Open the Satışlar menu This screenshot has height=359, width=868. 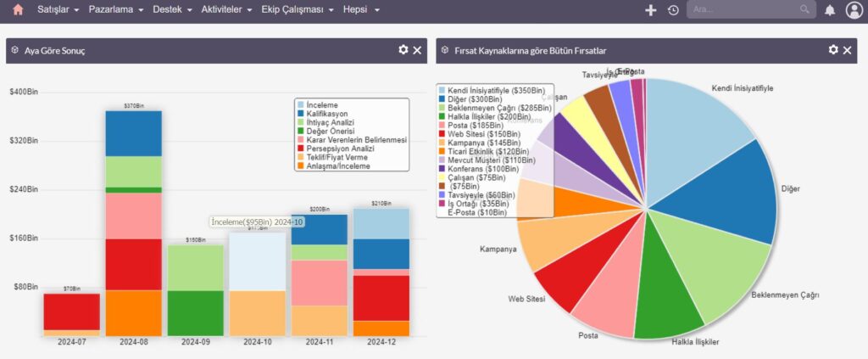(58, 10)
